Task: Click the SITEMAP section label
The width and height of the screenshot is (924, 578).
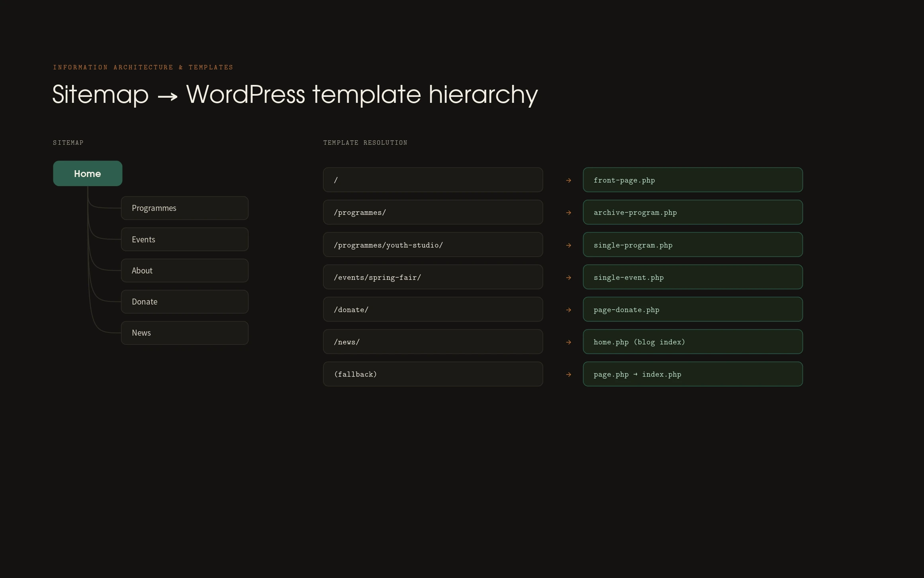Action: [68, 143]
